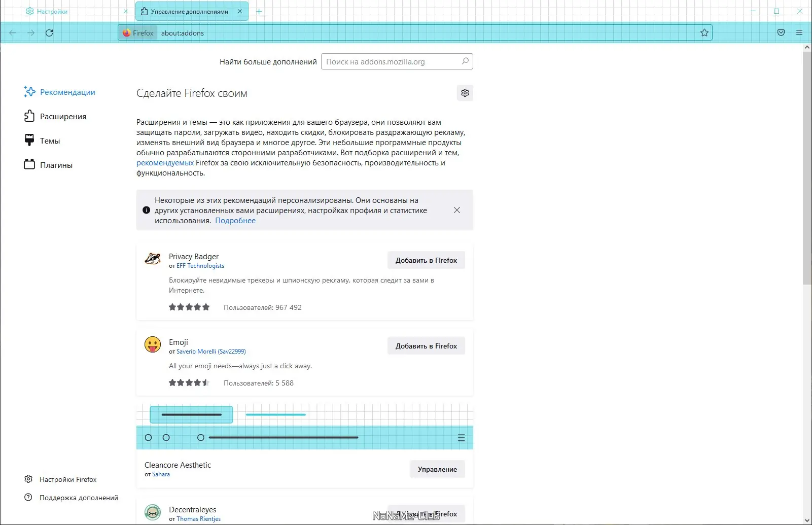Close the Настройки tab
The height and width of the screenshot is (525, 812).
[126, 11]
